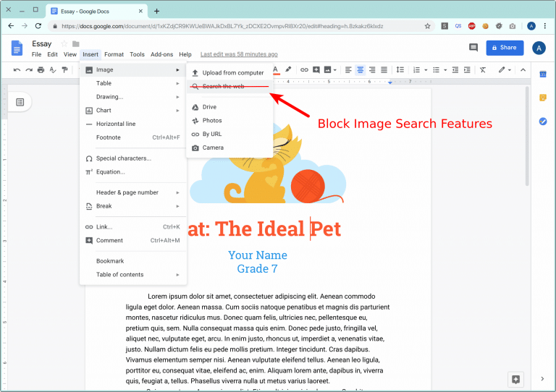Viewport: 556px width, 392px height.
Task: Open the Format menu
Action: (x=114, y=54)
